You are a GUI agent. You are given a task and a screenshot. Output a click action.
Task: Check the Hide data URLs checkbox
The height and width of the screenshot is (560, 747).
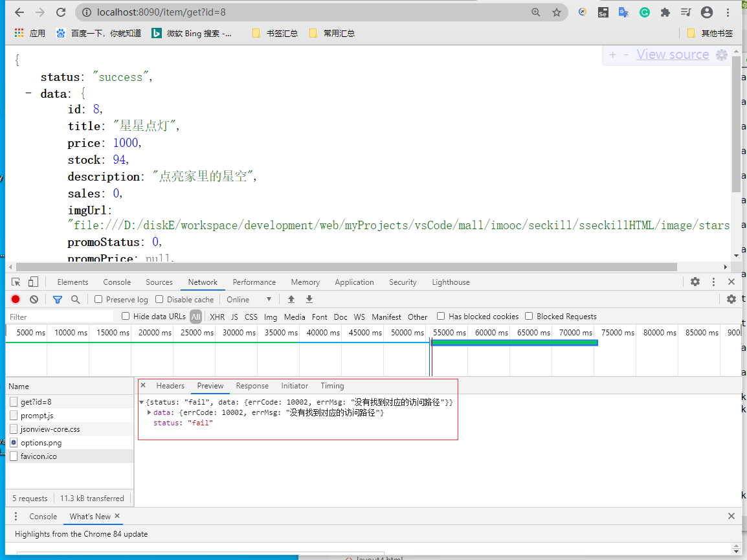pos(126,316)
